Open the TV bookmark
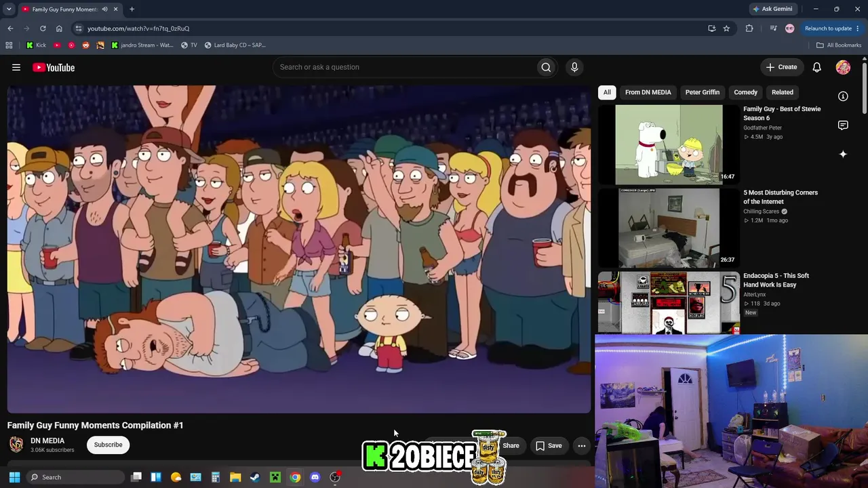The height and width of the screenshot is (488, 868). tap(189, 45)
